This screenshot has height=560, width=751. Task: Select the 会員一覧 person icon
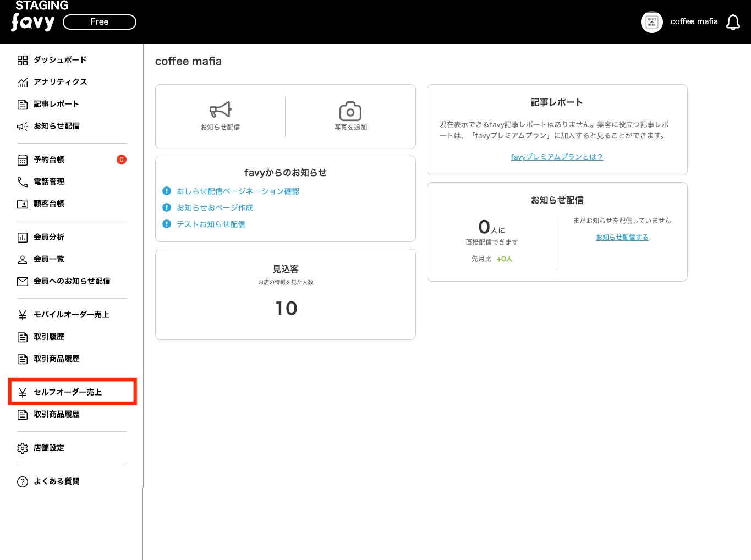(23, 260)
